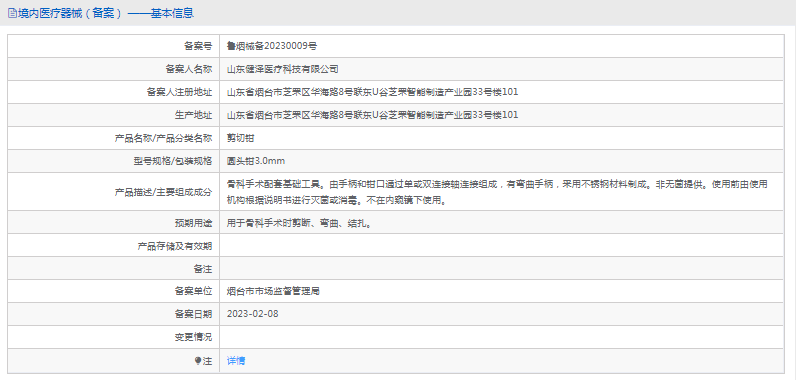Click the label 备案号
This screenshot has width=797, height=380.
198,46
